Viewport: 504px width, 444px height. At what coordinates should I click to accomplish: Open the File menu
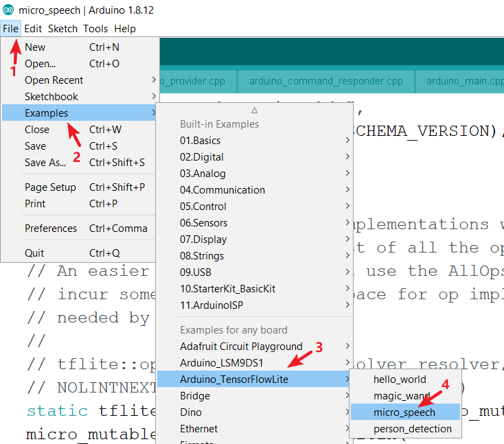coord(10,29)
